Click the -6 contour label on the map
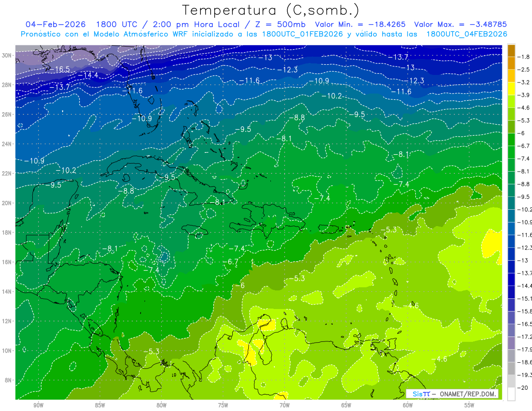Image resolution: width=532 pixels, height=411 pixels. [239, 286]
